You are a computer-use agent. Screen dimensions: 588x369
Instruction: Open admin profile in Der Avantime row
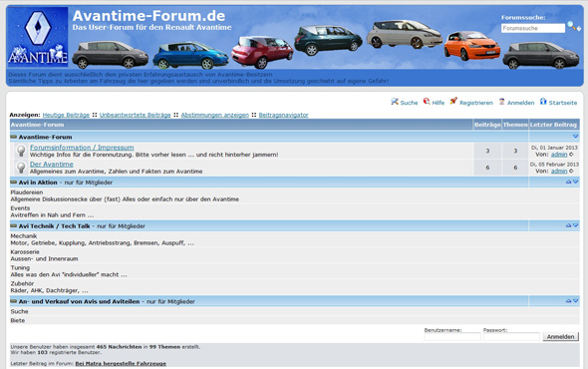(559, 171)
